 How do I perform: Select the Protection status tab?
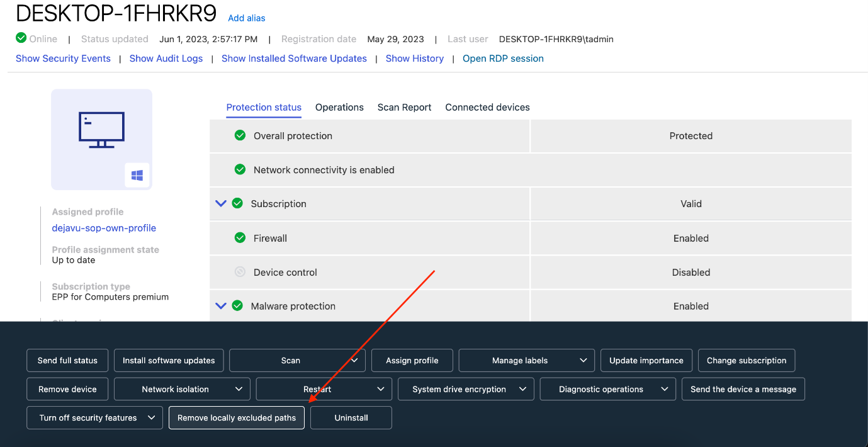coord(264,107)
